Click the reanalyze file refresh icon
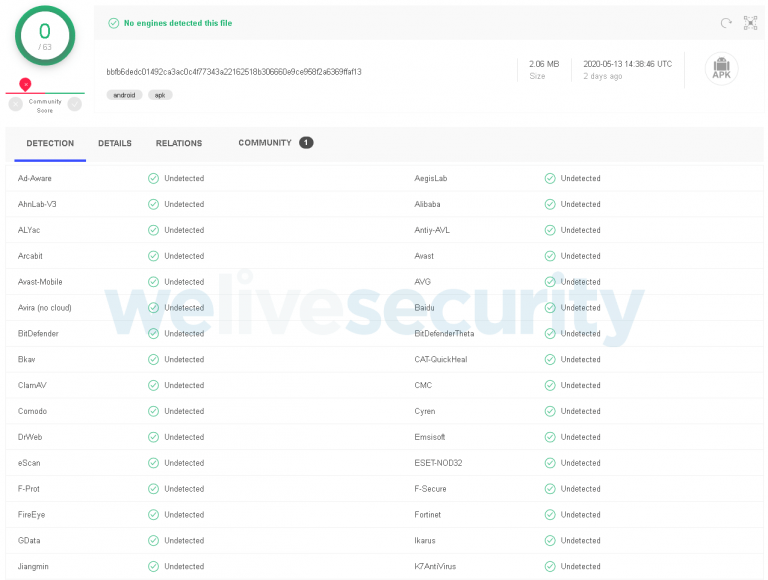Screen dimensions: 768x580 726,22
